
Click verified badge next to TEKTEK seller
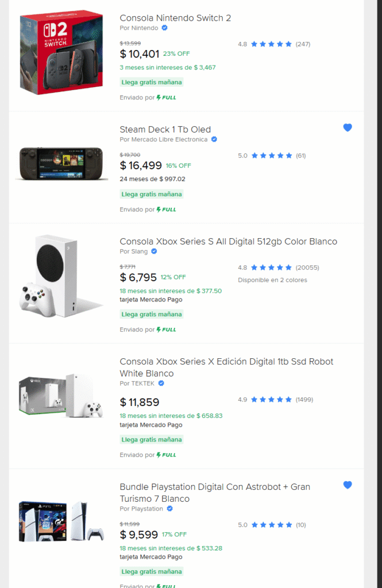(x=161, y=383)
